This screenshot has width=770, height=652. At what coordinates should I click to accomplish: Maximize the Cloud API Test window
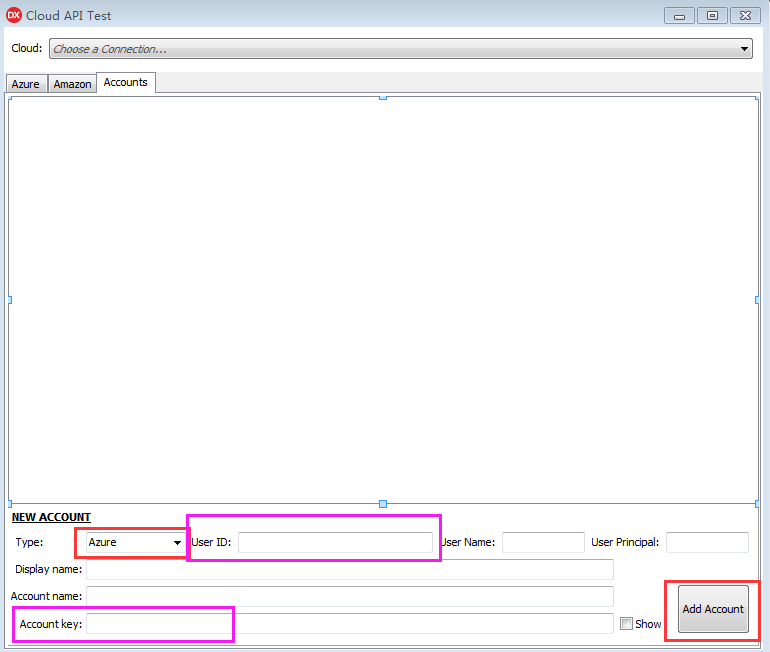coord(712,16)
